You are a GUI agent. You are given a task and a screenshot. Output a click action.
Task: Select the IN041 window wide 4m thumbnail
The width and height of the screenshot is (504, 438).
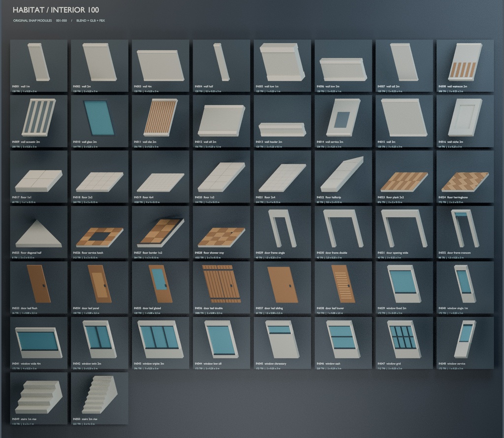click(39, 342)
